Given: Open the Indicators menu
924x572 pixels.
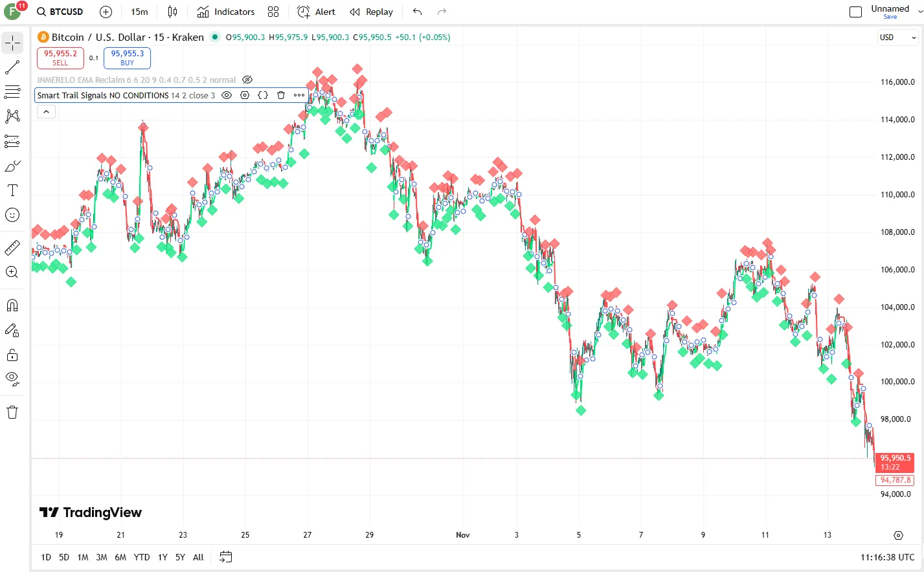Looking at the screenshot, I should [x=226, y=12].
